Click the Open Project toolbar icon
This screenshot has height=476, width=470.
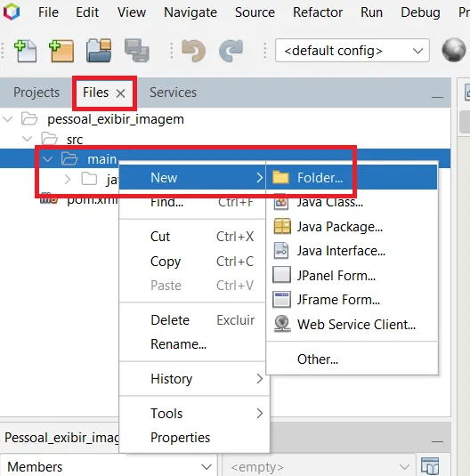point(99,51)
